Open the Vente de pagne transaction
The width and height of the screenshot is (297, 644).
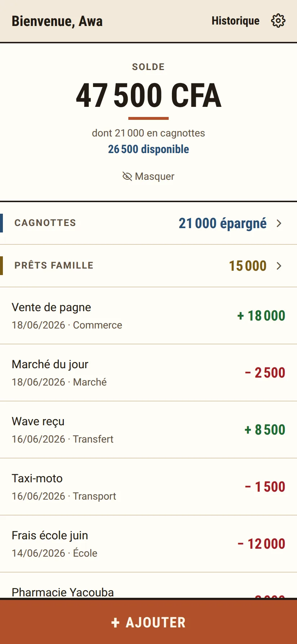148,316
